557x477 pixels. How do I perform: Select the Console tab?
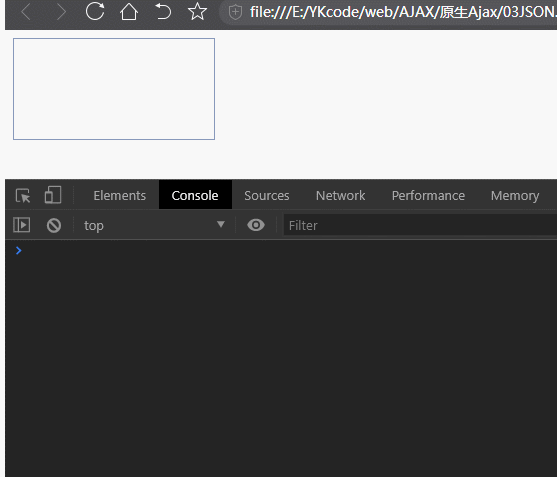point(195,195)
